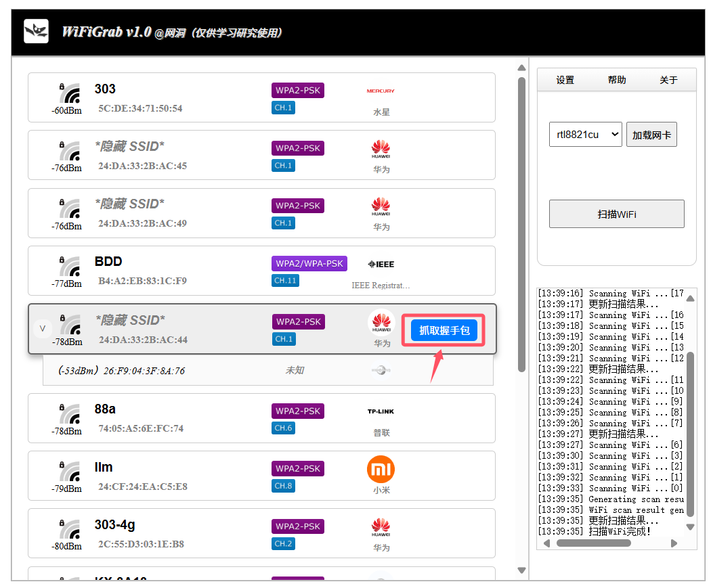Click the -77dBm signal strength label
This screenshot has height=588, width=711.
(x=66, y=284)
